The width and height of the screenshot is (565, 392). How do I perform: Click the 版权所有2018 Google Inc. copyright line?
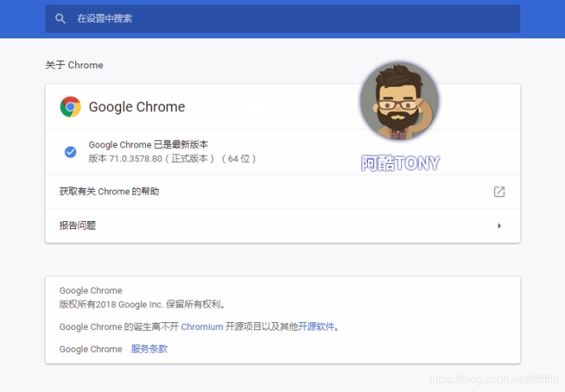pyautogui.click(x=143, y=304)
